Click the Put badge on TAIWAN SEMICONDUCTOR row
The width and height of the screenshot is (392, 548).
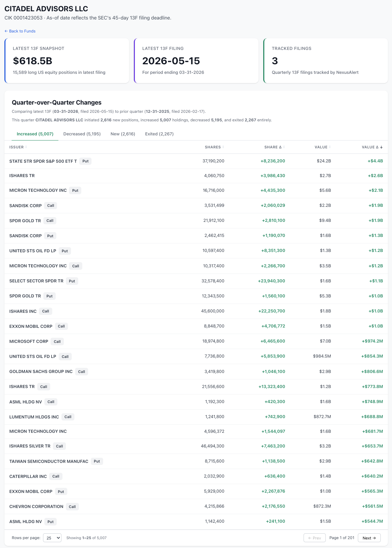[97, 461]
